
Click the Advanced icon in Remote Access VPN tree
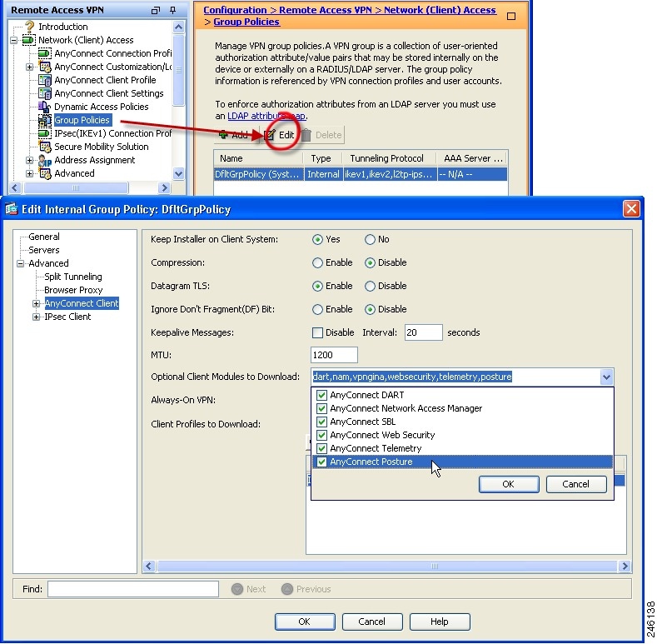(45, 173)
